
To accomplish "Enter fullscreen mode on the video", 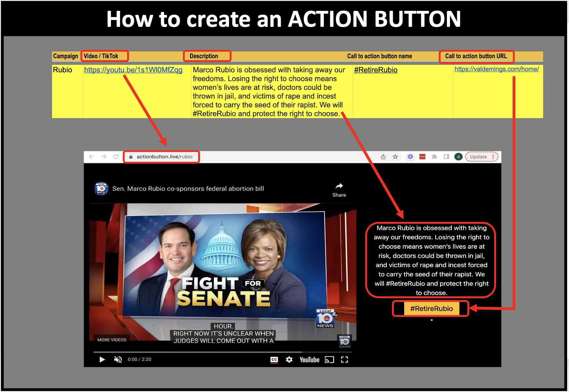I will click(x=344, y=360).
